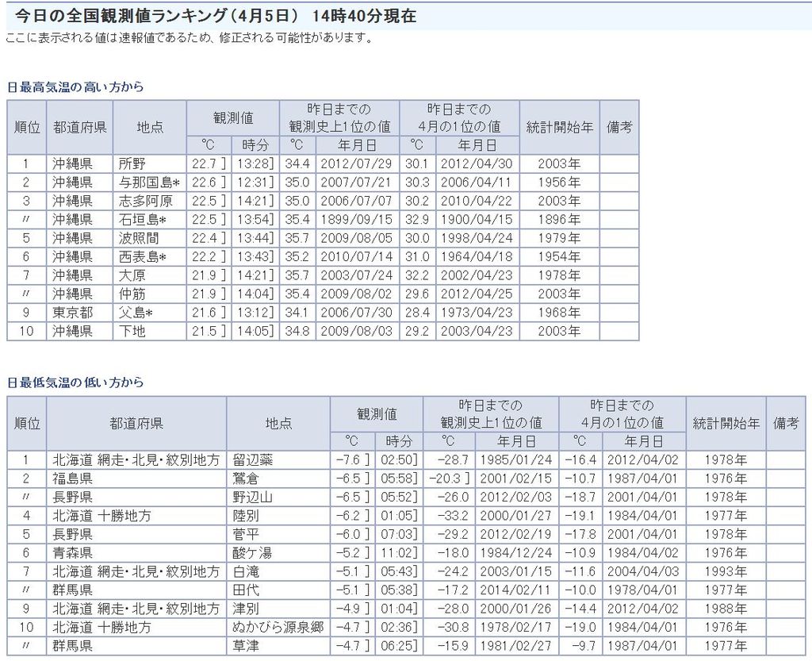Select the 日最高気温の高い方から section heading
The image size is (812, 661).
(x=75, y=87)
